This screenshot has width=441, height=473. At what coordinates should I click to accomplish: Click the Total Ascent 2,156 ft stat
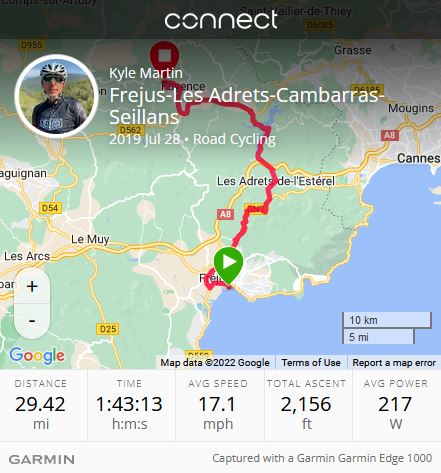coord(306,406)
